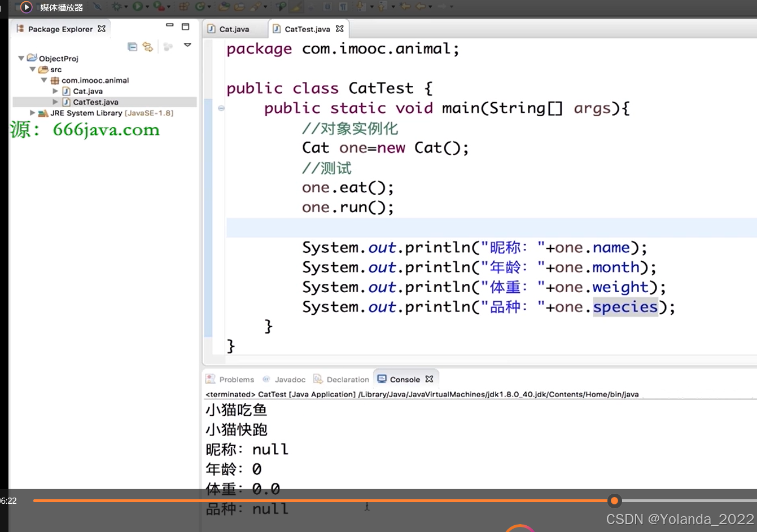
Task: Maximize the Package Explorer view
Action: 185,27
